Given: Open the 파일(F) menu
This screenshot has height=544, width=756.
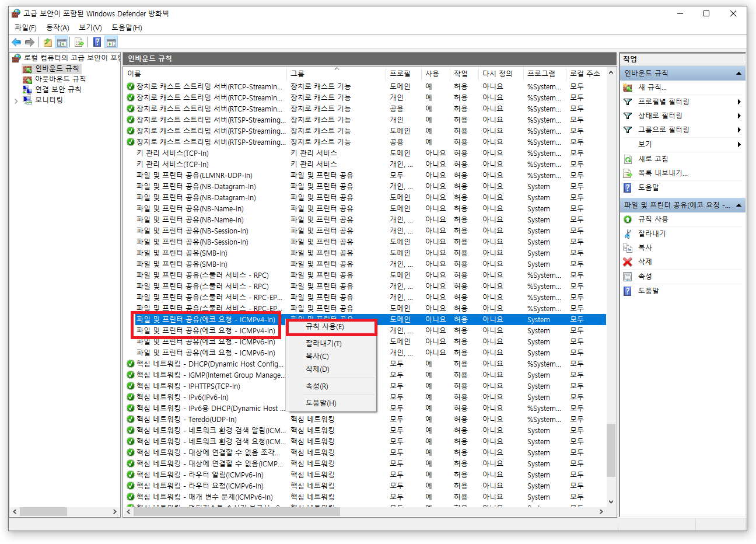Looking at the screenshot, I should (25, 27).
